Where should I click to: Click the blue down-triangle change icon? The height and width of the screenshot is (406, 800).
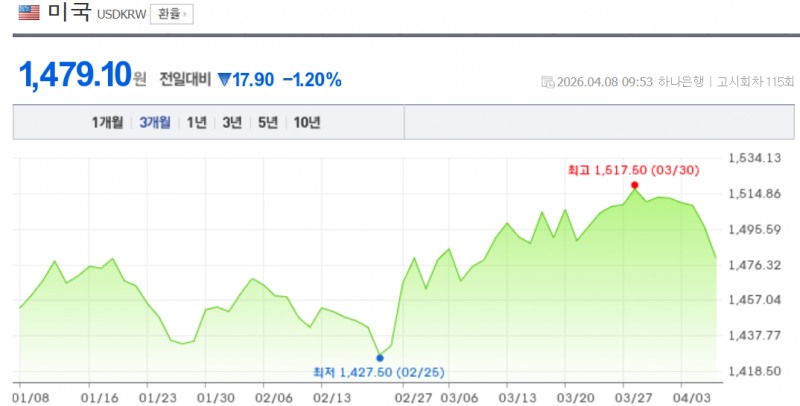tap(224, 79)
